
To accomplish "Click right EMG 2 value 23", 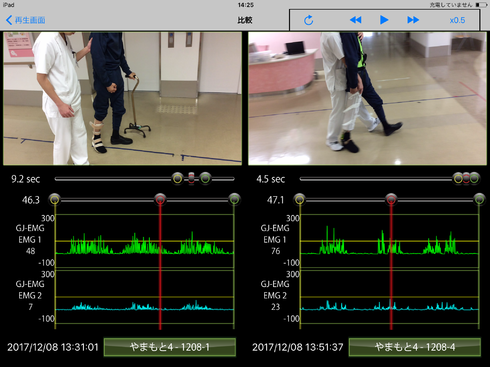I will click(276, 307).
